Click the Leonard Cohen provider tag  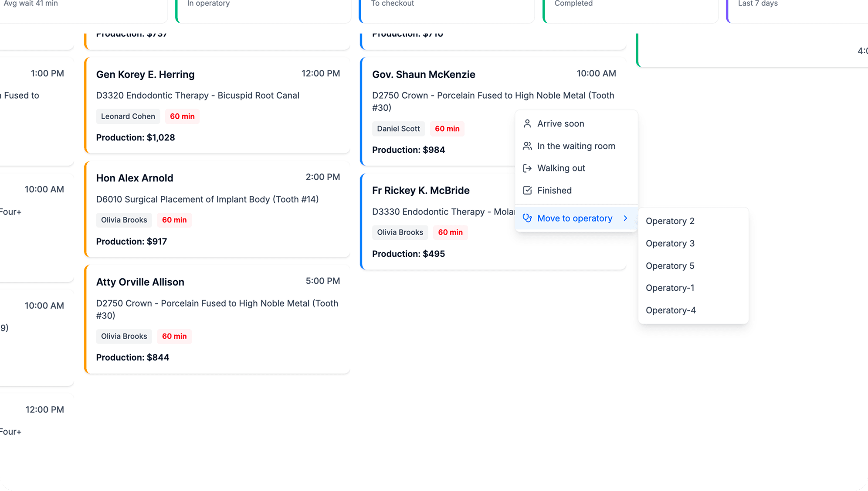[x=128, y=116]
